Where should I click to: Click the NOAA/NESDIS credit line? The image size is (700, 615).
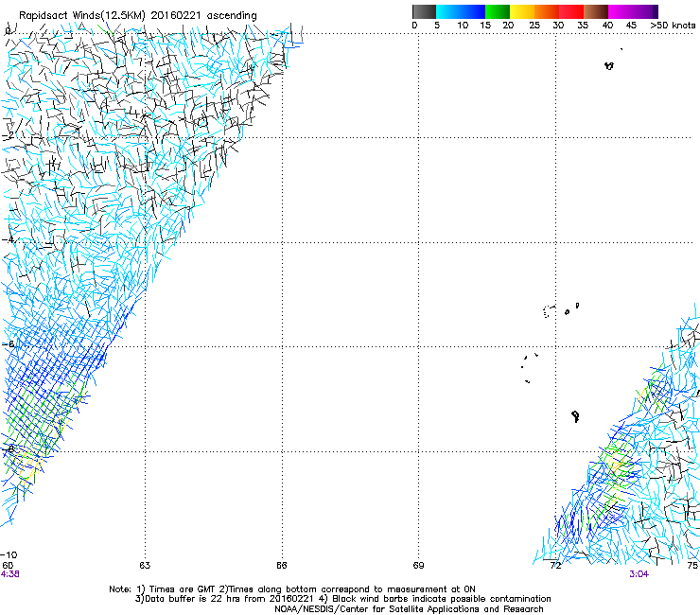(x=409, y=609)
